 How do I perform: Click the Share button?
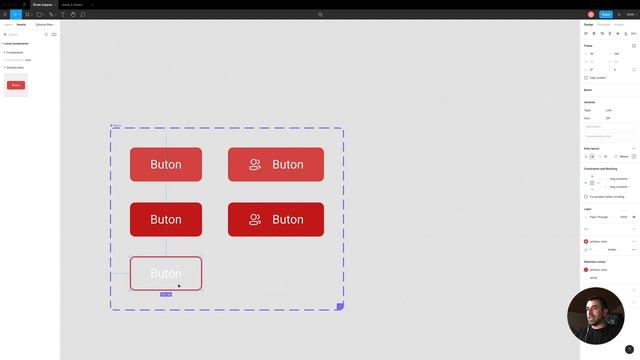coord(606,14)
